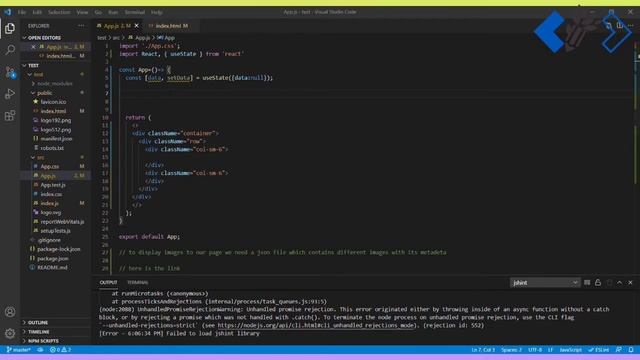Image resolution: width=640 pixels, height=360 pixels.
Task: Expand the Timeline section
Action: tap(38, 332)
